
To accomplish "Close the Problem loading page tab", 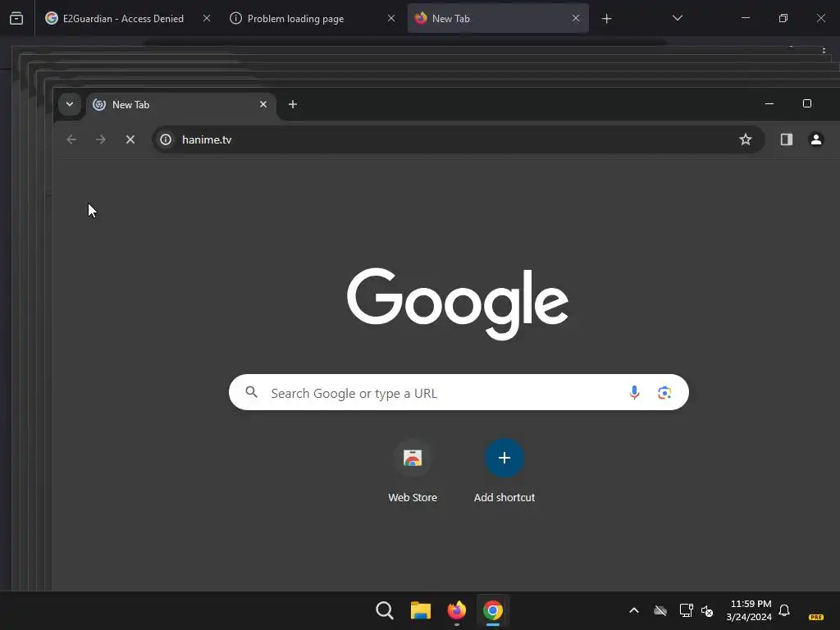I will 391,19.
